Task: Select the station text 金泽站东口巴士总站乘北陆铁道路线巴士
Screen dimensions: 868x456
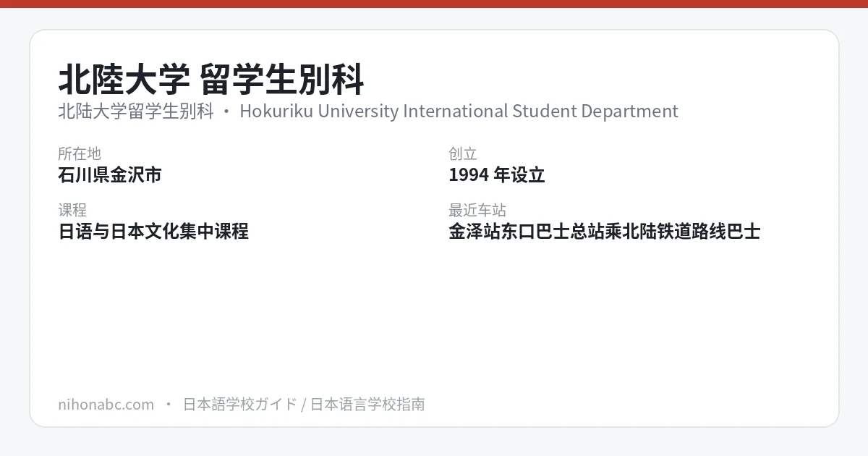Action: [x=605, y=231]
